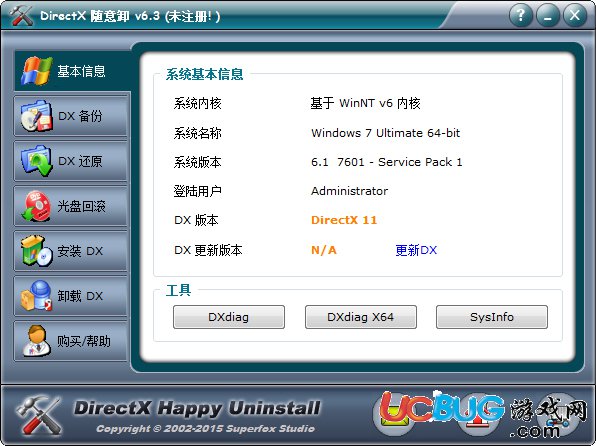Click the 系统名称 label
Viewport: 596px width, 446px height.
[198, 133]
